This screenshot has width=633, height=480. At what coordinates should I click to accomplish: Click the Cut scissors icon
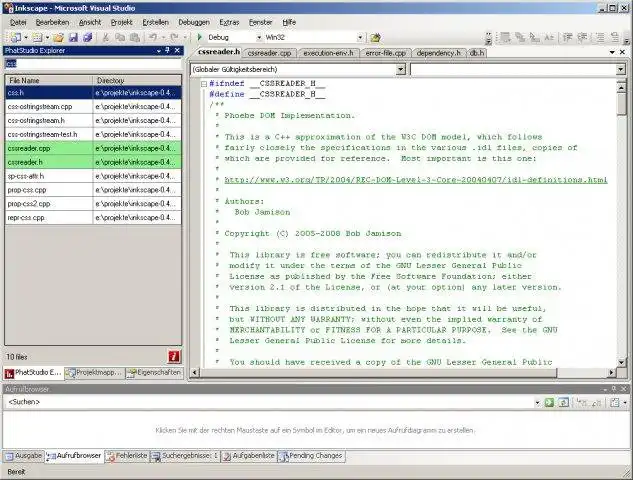tap(106, 38)
